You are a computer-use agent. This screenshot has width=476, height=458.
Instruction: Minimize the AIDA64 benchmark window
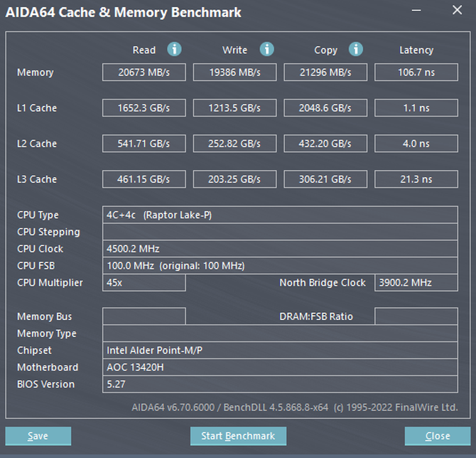click(416, 11)
